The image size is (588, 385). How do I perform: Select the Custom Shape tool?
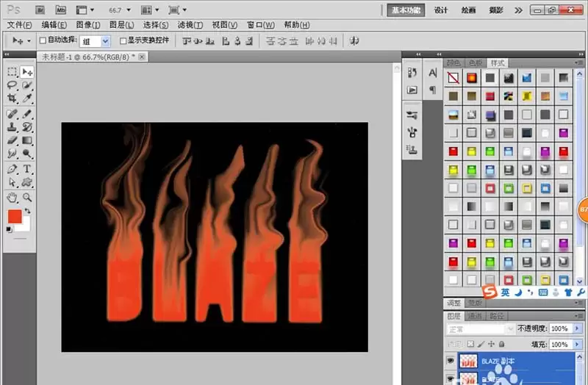tap(27, 182)
